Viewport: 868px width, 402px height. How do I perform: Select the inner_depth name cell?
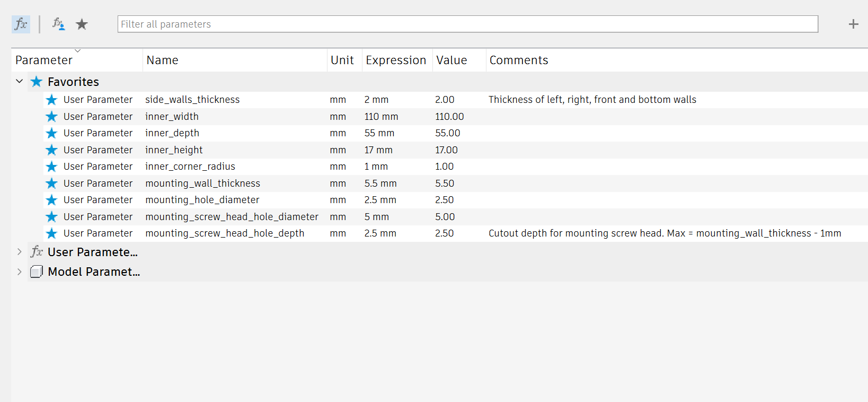[172, 133]
